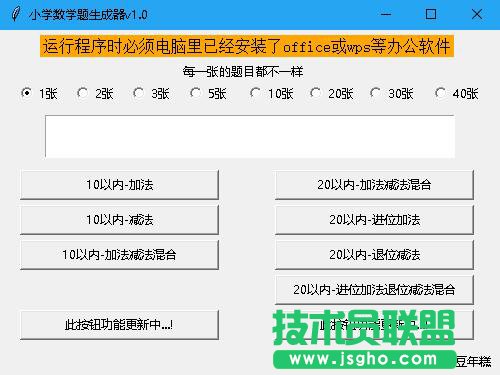Click the 20以内-退位减法 button
The image size is (500, 375).
click(374, 255)
